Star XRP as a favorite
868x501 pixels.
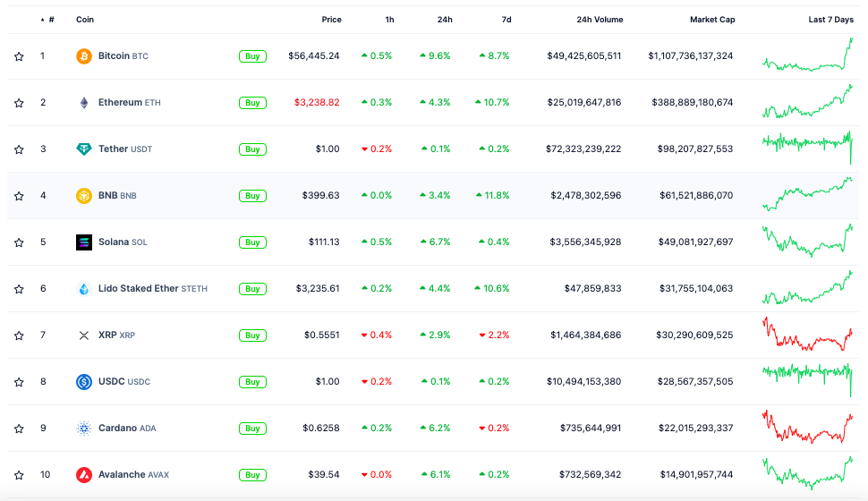tap(19, 335)
